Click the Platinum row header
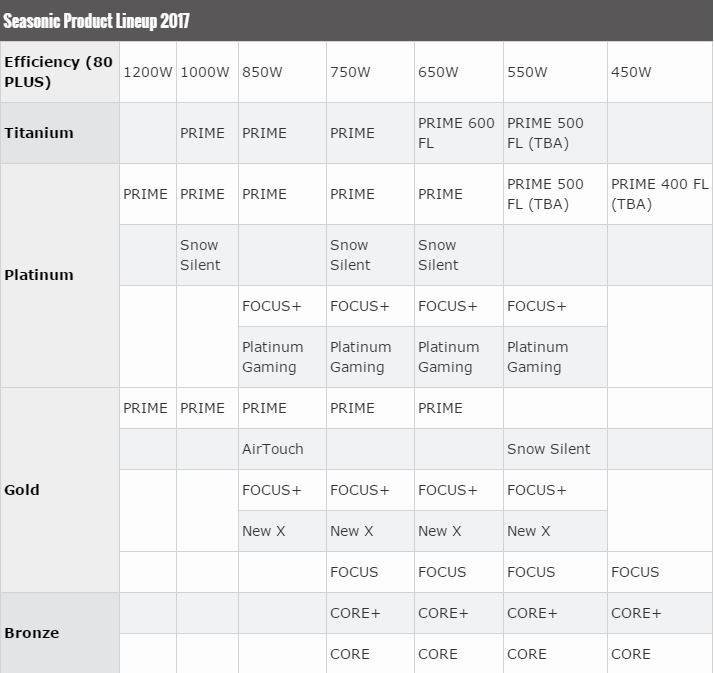The image size is (714, 673). coord(39,275)
